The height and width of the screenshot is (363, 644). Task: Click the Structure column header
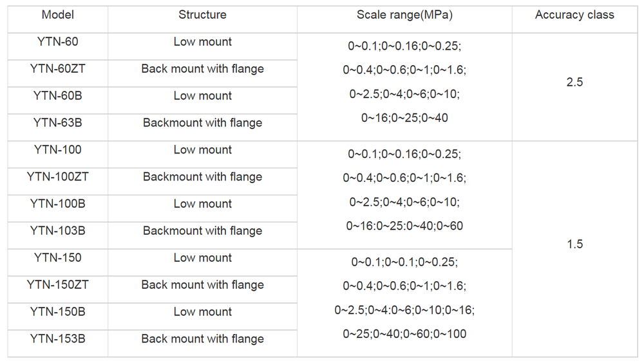click(x=202, y=15)
